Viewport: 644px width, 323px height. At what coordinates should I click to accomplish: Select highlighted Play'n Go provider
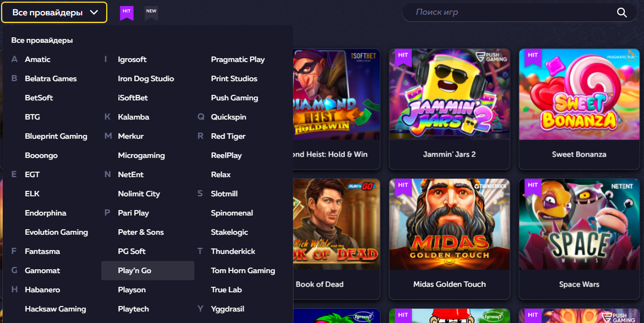147,271
